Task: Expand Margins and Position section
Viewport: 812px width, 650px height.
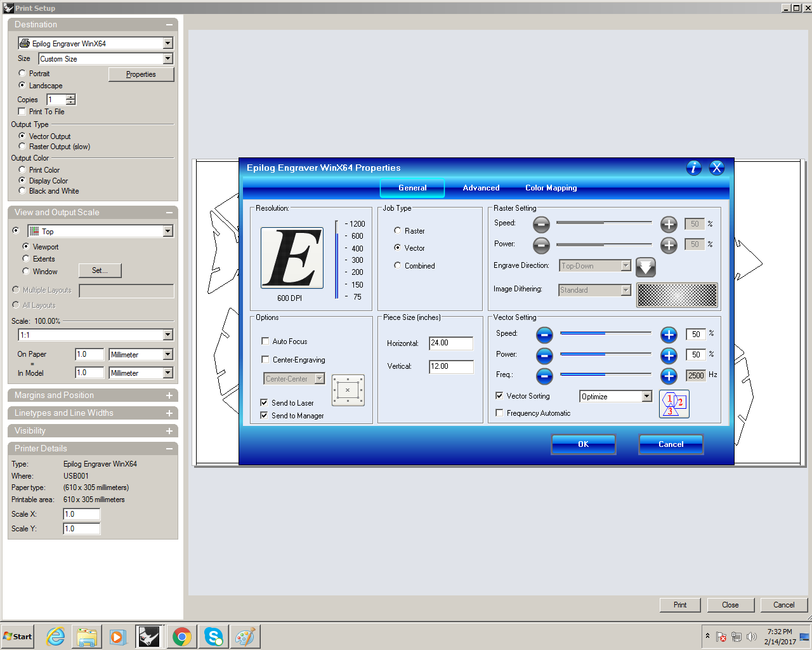Action: click(x=169, y=395)
